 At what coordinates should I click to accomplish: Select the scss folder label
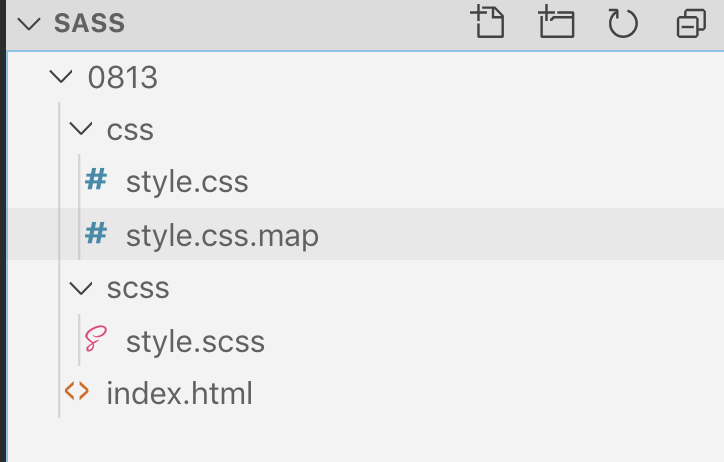tap(138, 288)
